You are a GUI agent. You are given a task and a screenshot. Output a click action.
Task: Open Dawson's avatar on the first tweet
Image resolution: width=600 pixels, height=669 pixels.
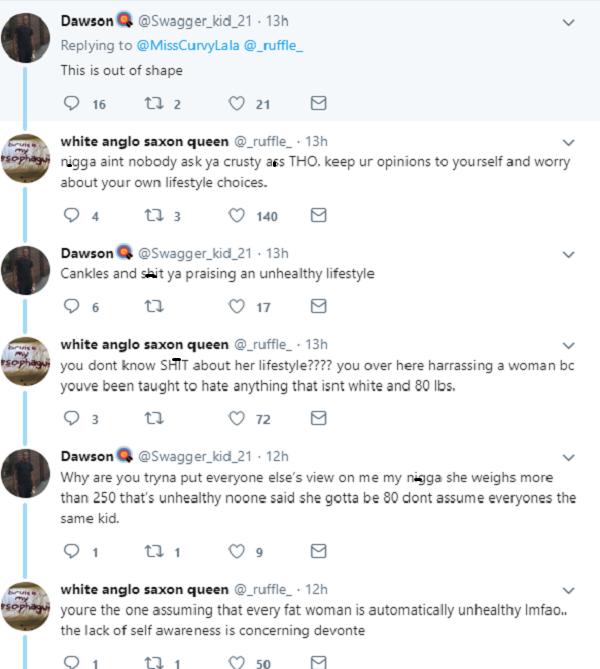(x=26, y=43)
